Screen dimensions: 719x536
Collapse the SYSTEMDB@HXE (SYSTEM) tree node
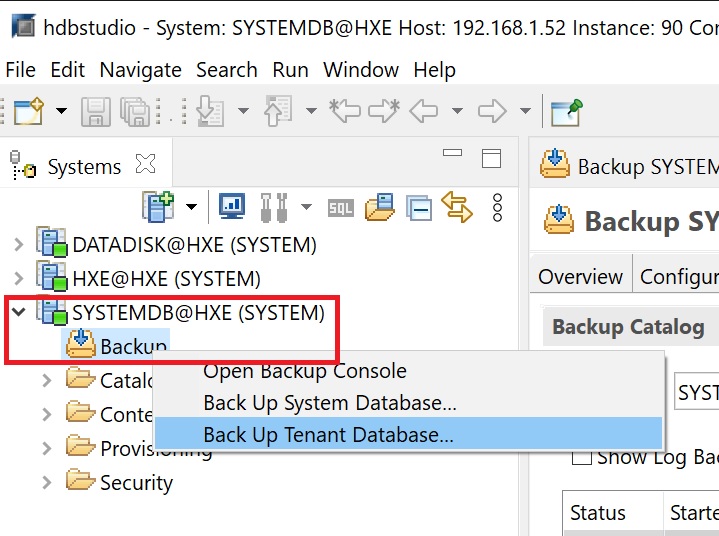point(18,312)
